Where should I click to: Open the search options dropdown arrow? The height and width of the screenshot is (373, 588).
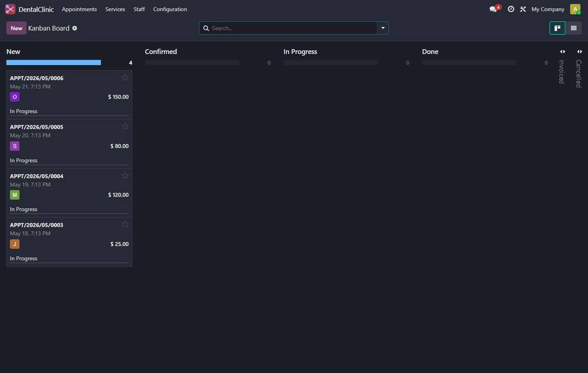(x=383, y=28)
